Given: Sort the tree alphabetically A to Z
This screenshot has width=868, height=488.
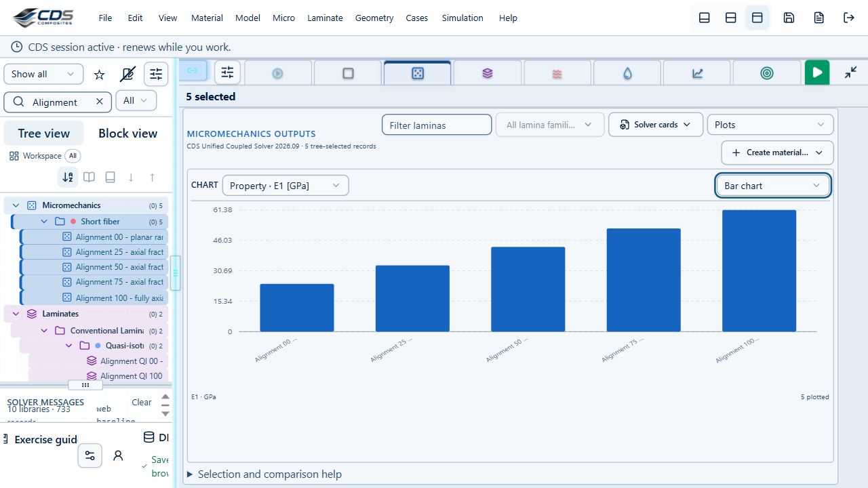Looking at the screenshot, I should [68, 177].
